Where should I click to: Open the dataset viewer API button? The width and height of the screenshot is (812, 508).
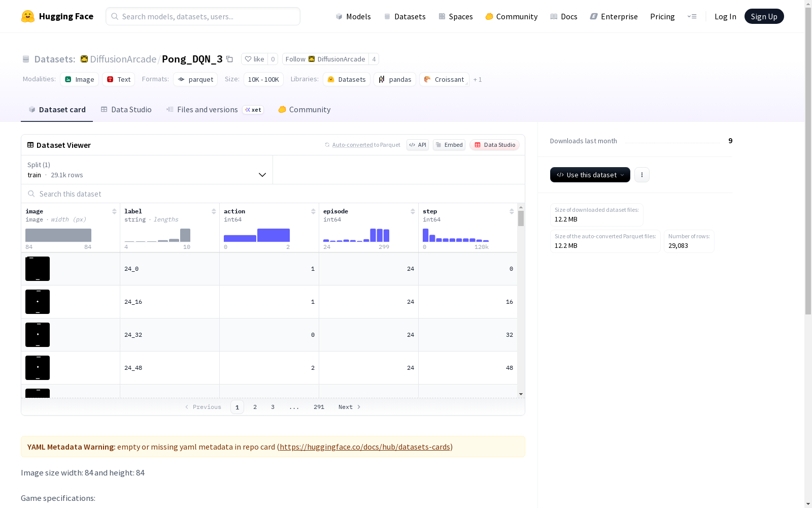[418, 145]
